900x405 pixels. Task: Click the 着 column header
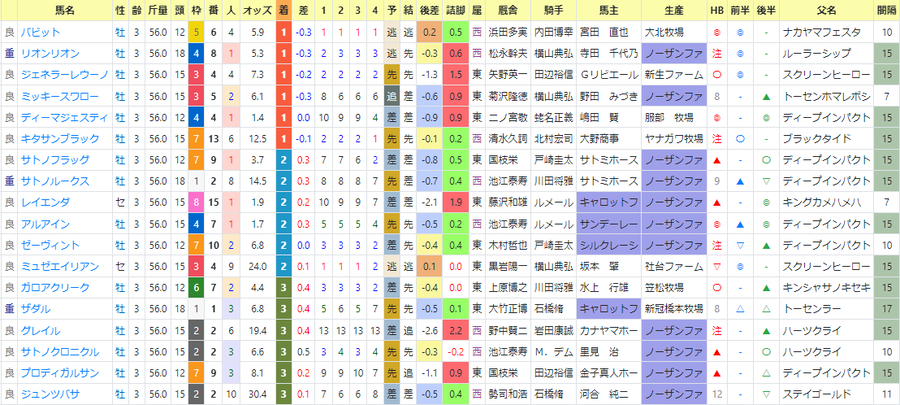(284, 10)
